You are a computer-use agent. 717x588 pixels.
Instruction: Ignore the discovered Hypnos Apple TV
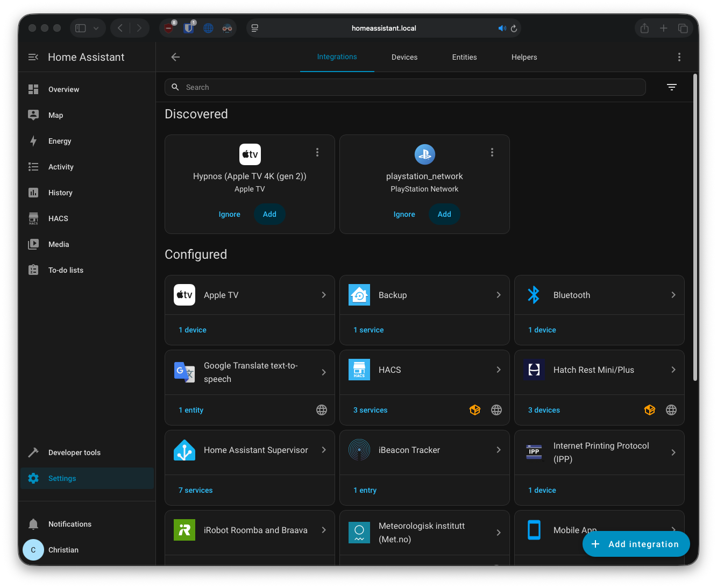click(x=229, y=214)
